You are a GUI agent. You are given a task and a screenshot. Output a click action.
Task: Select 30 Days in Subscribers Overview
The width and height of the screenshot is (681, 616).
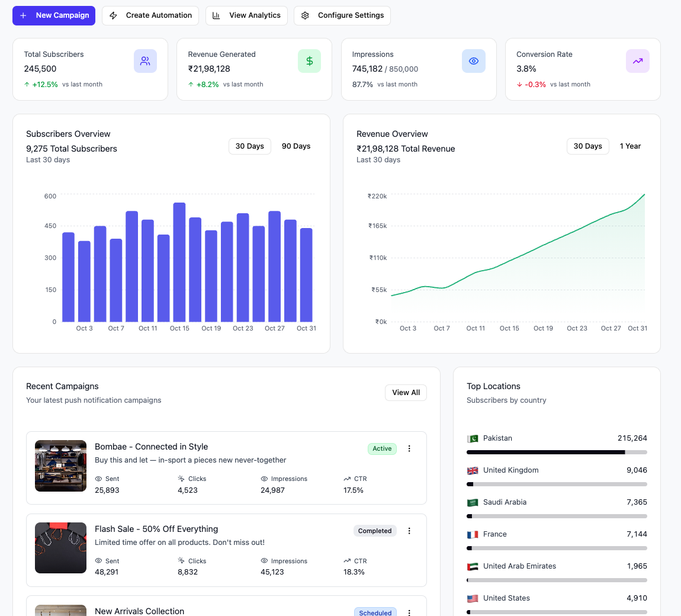pos(250,146)
